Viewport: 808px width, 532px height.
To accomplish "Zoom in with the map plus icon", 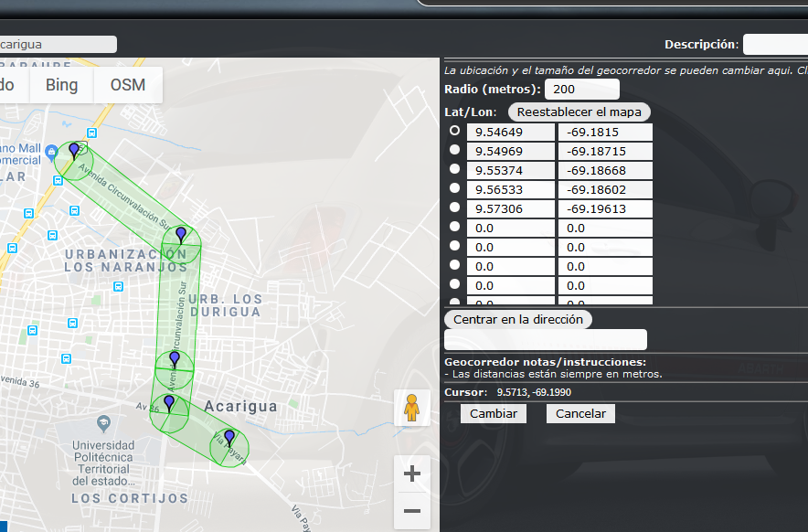I will click(x=412, y=473).
